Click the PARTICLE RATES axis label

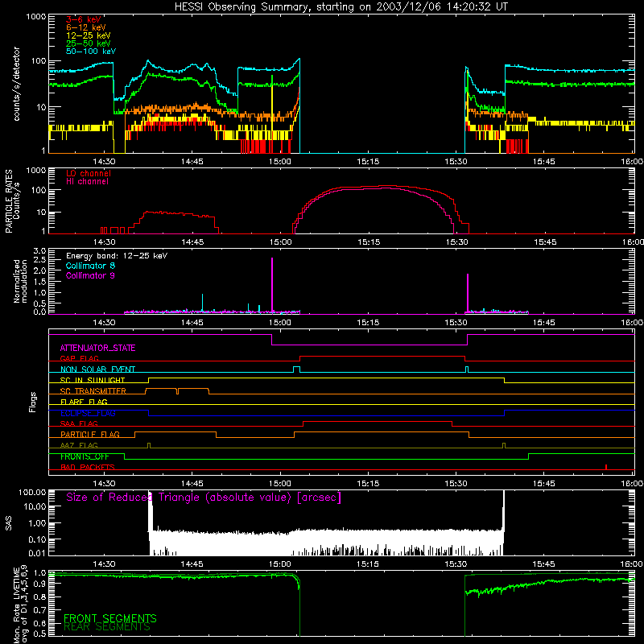9,200
